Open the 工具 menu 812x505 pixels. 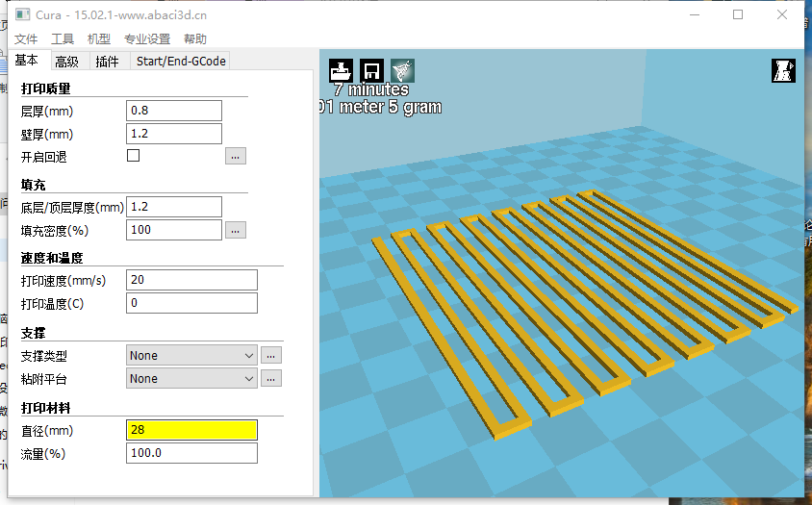tap(63, 38)
